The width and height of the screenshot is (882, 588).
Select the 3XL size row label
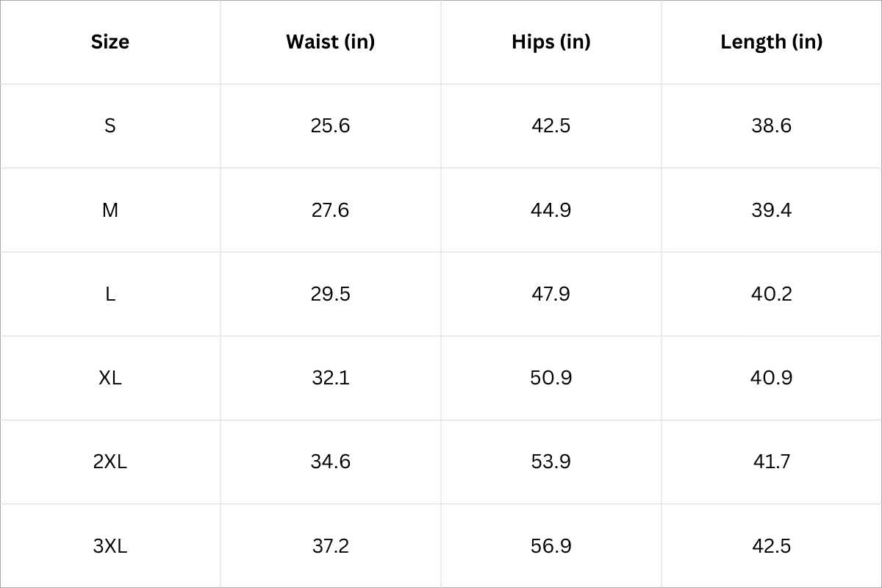click(x=110, y=546)
